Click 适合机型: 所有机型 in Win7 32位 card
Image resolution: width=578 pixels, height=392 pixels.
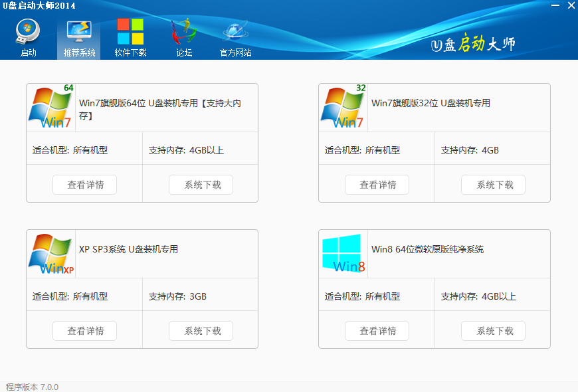tap(362, 150)
